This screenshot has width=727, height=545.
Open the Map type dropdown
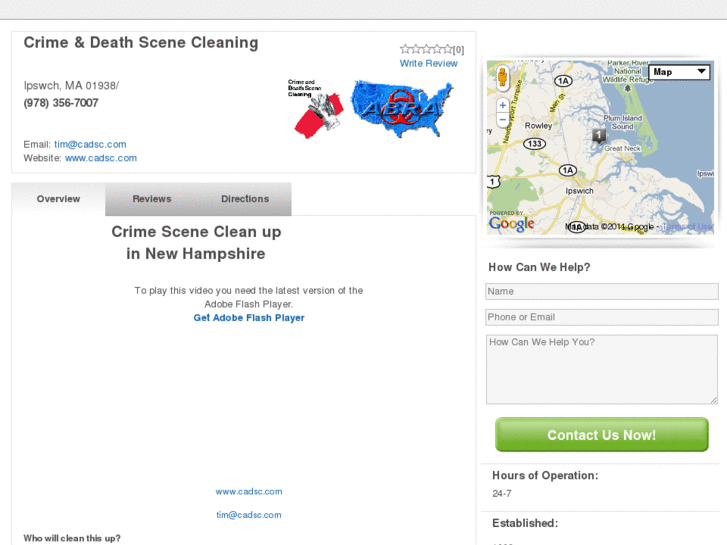pos(680,72)
